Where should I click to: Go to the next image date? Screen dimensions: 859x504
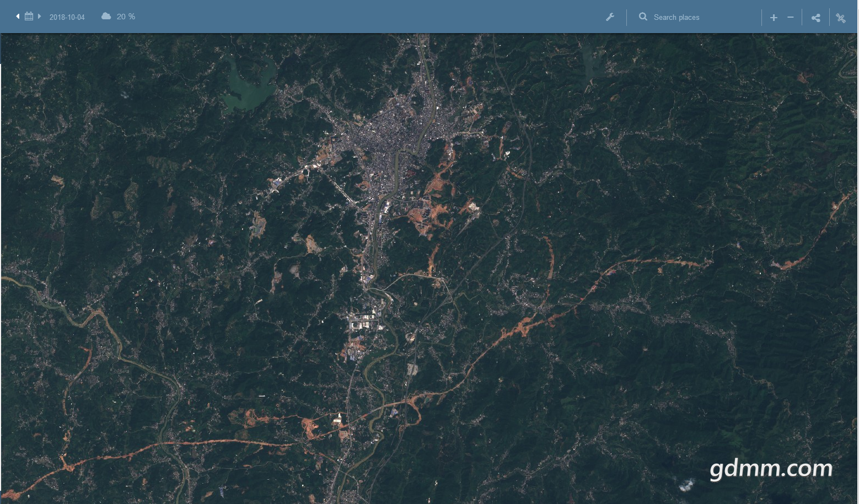click(39, 17)
